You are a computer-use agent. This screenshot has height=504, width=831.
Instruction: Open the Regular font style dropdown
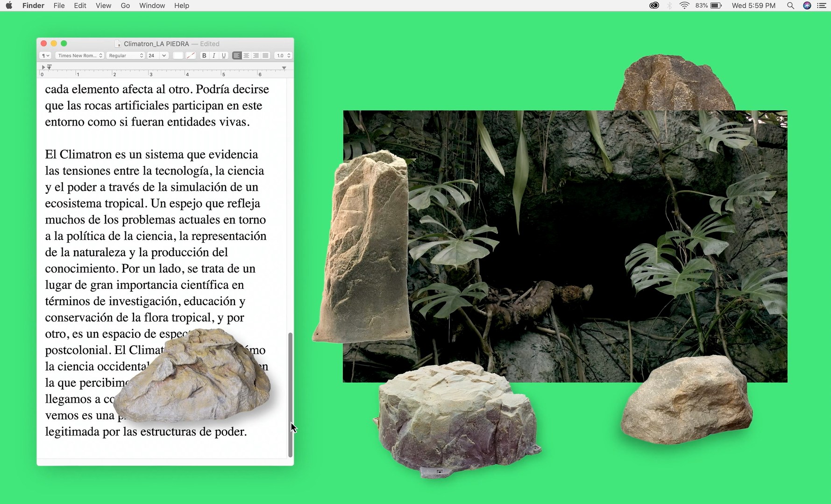(125, 56)
